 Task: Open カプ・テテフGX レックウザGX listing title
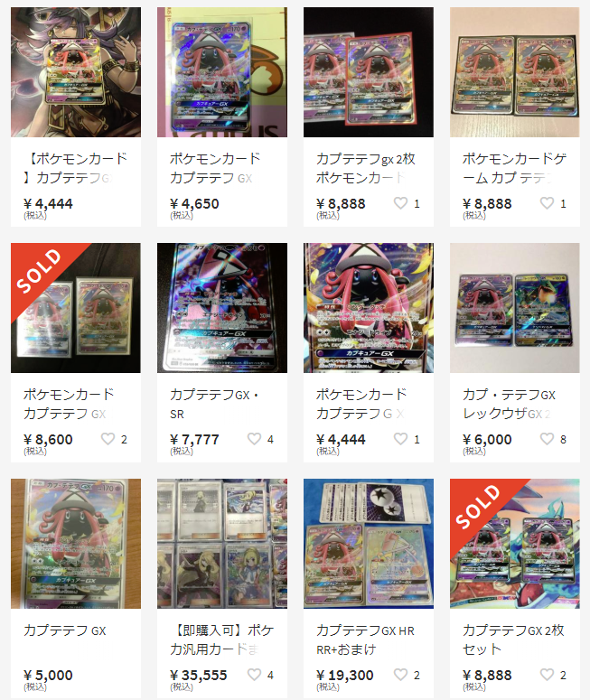[x=510, y=404]
